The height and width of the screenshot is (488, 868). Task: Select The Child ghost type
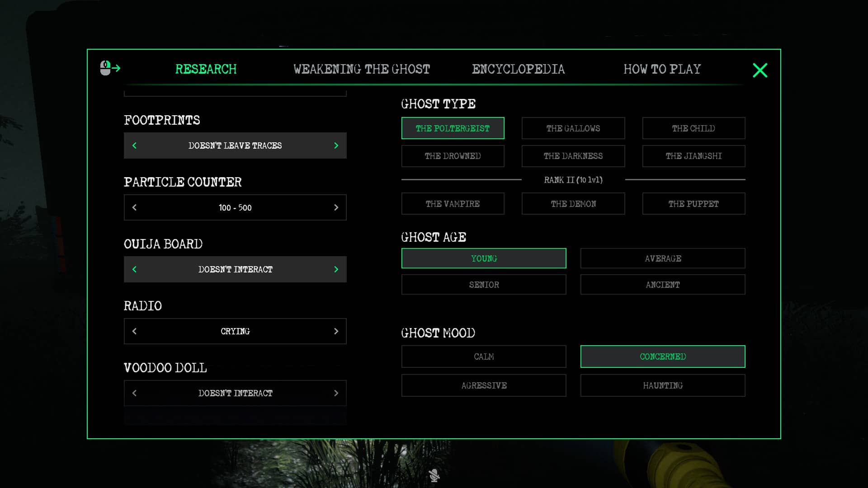click(x=693, y=128)
